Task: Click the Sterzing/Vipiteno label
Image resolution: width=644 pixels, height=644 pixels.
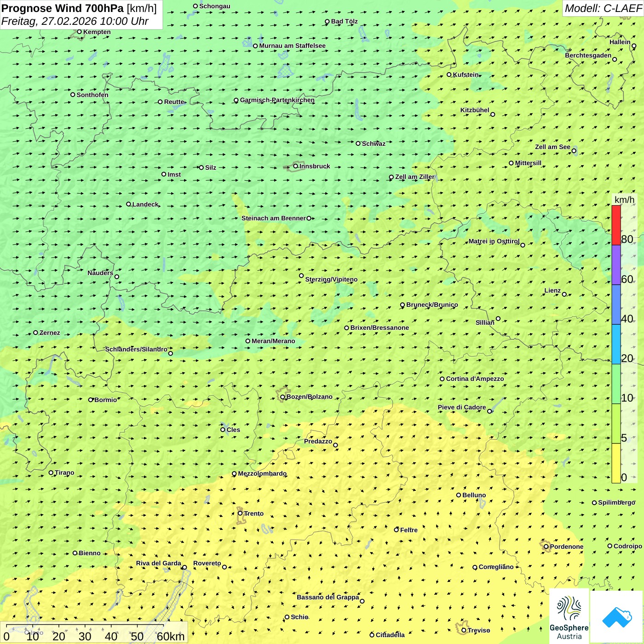Action: pyautogui.click(x=331, y=279)
